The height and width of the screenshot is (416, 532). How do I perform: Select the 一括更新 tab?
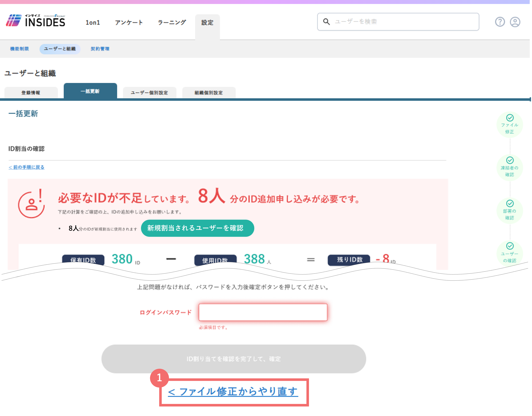click(90, 91)
